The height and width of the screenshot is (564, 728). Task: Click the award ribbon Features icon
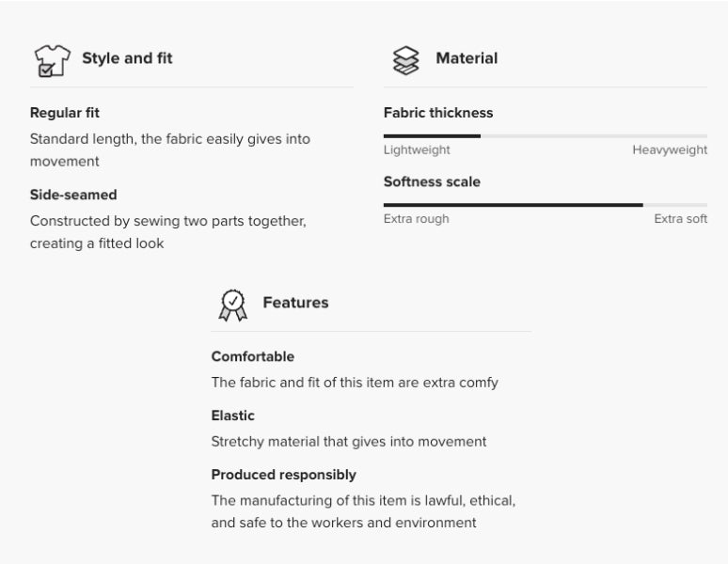click(232, 304)
